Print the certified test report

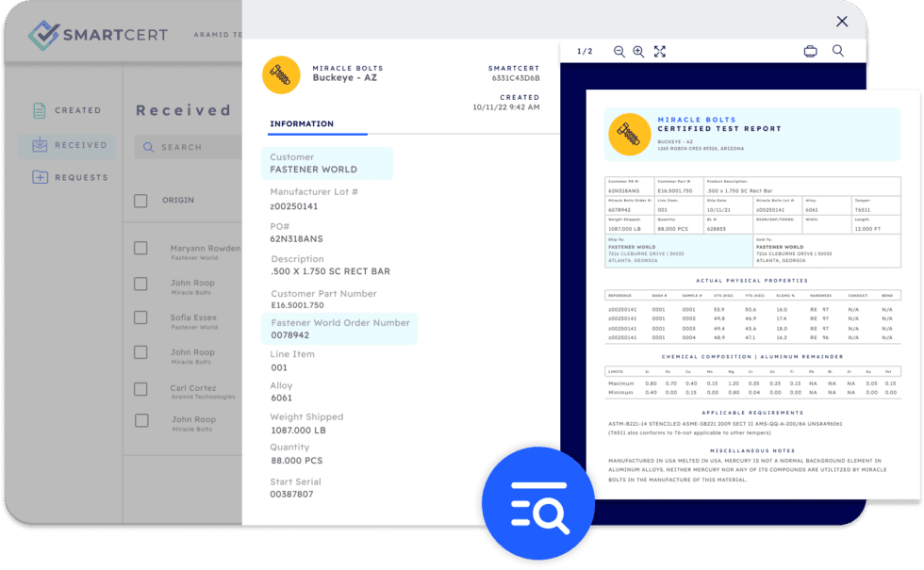[811, 51]
